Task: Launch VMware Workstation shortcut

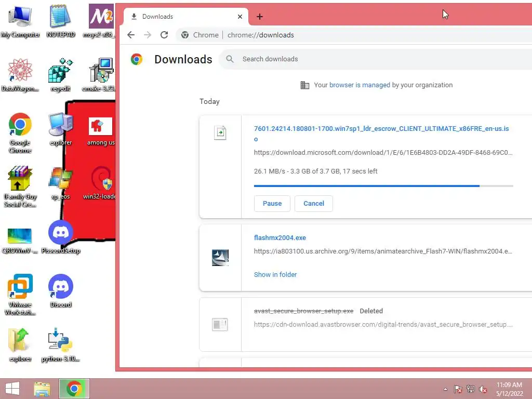Action: 20,295
